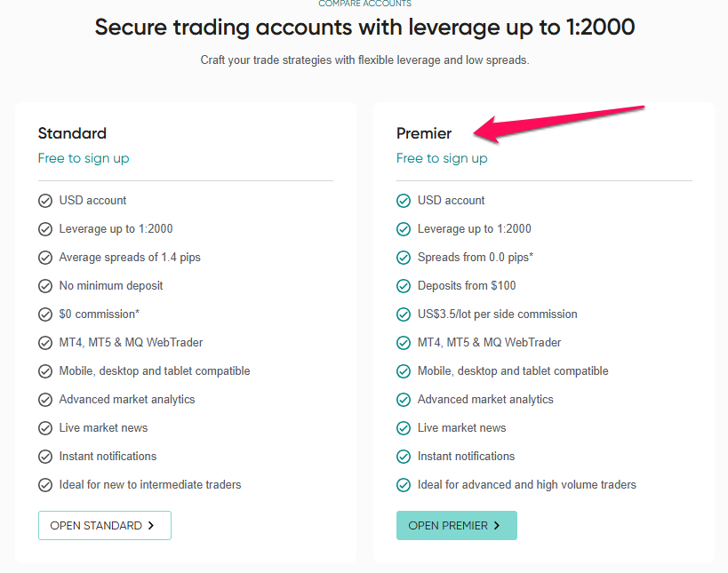Click the chevron arrow on Open Premier button
The width and height of the screenshot is (728, 573).
click(497, 526)
